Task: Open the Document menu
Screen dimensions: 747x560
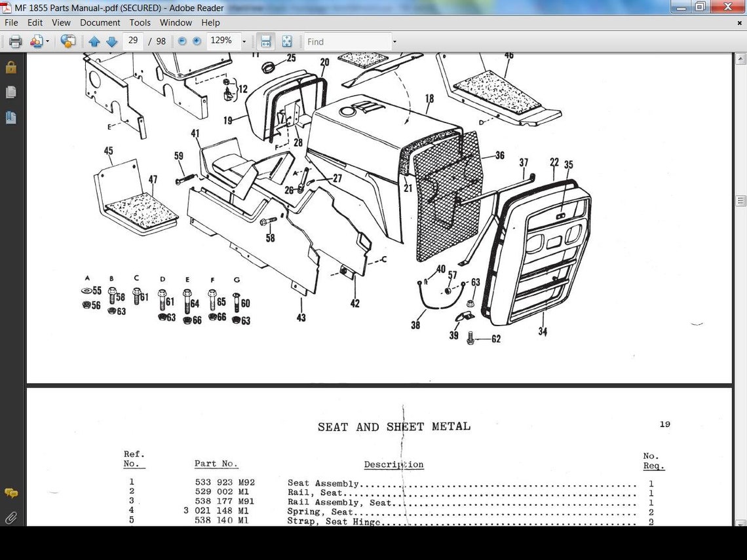Action: coord(100,22)
